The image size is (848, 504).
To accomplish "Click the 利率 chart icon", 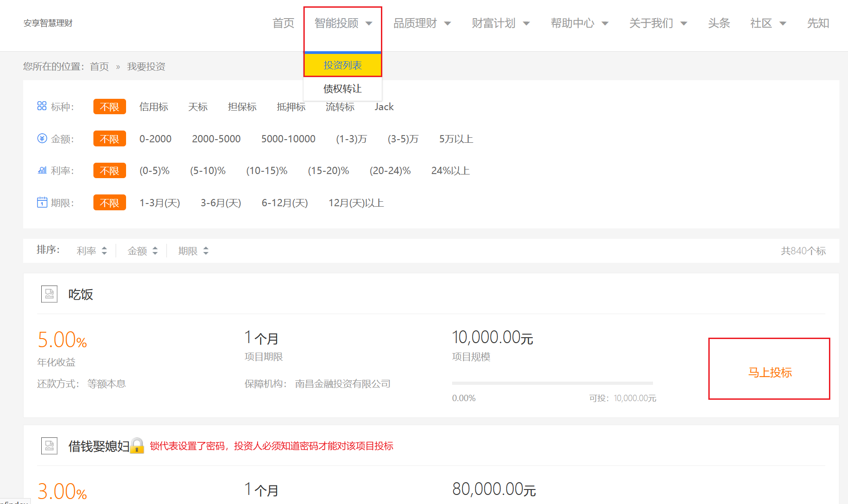I will pos(42,170).
